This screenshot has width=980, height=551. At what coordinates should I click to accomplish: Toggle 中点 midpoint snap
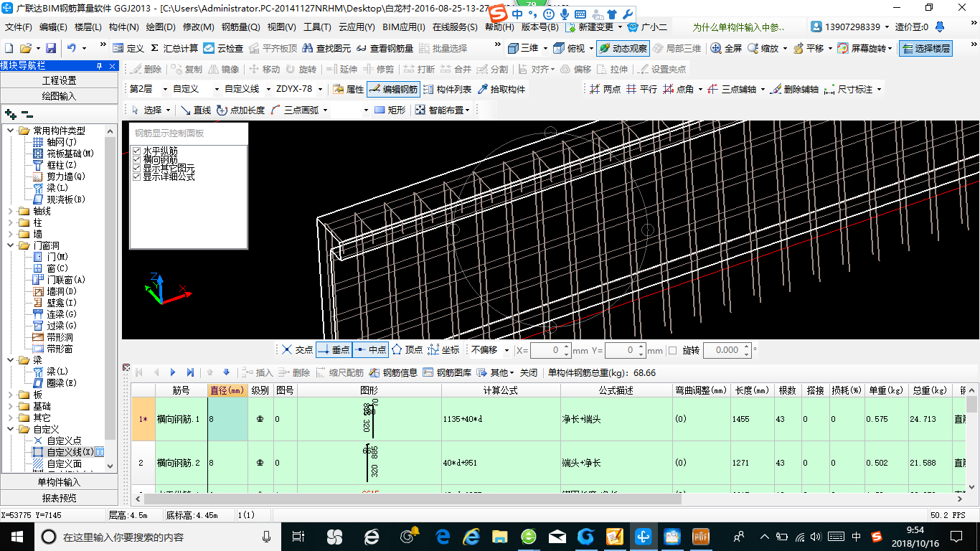[370, 350]
